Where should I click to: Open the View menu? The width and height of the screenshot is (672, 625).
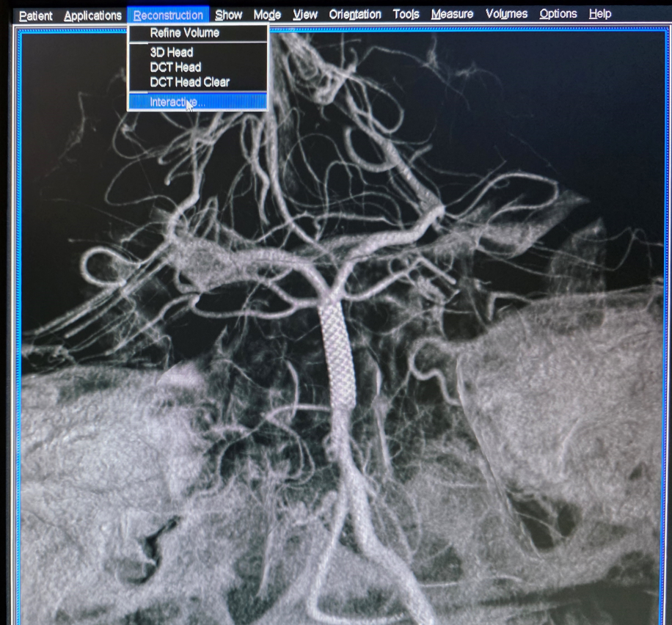point(305,15)
